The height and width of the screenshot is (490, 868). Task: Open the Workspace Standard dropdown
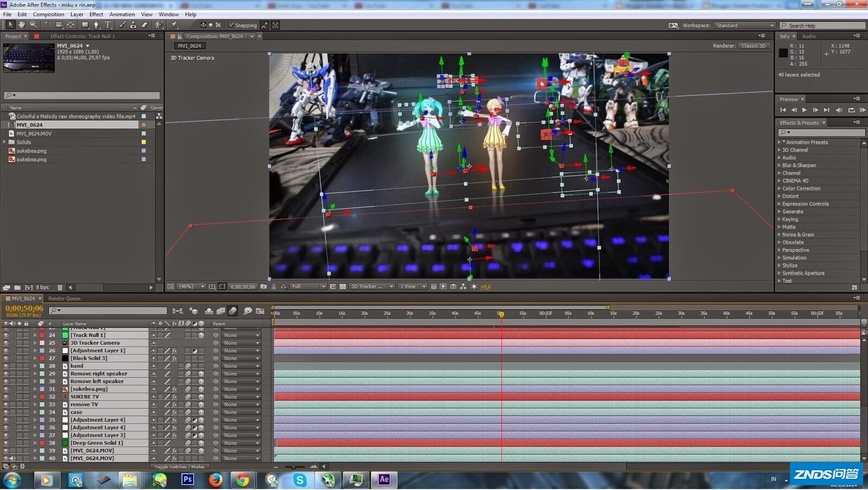coord(744,26)
